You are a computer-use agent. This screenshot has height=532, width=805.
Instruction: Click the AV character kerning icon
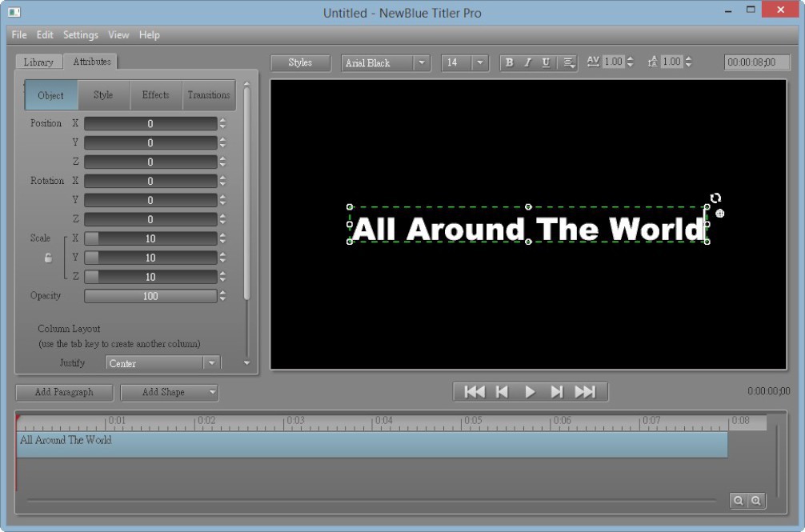[x=593, y=62]
